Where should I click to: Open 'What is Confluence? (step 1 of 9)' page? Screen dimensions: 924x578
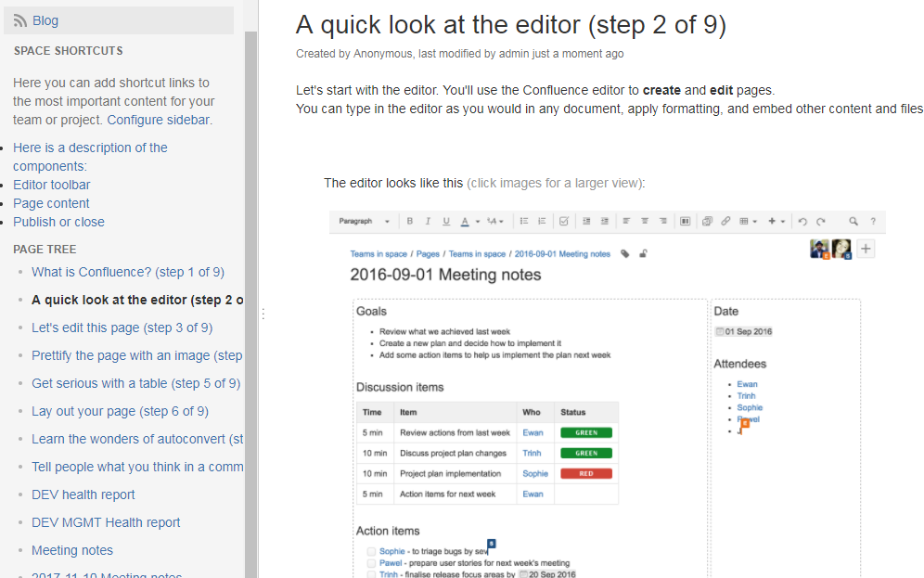128,272
